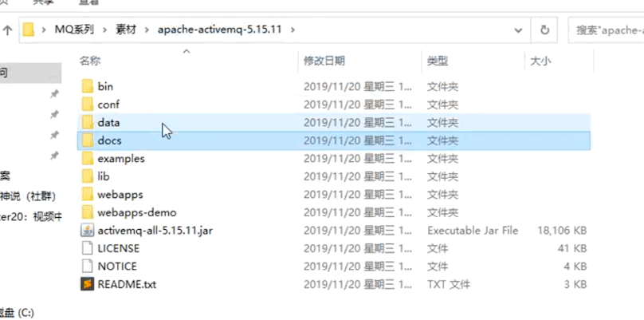Image resolution: width=644 pixels, height=320 pixels.
Task: Go up one level with up arrow
Action: click(x=7, y=30)
